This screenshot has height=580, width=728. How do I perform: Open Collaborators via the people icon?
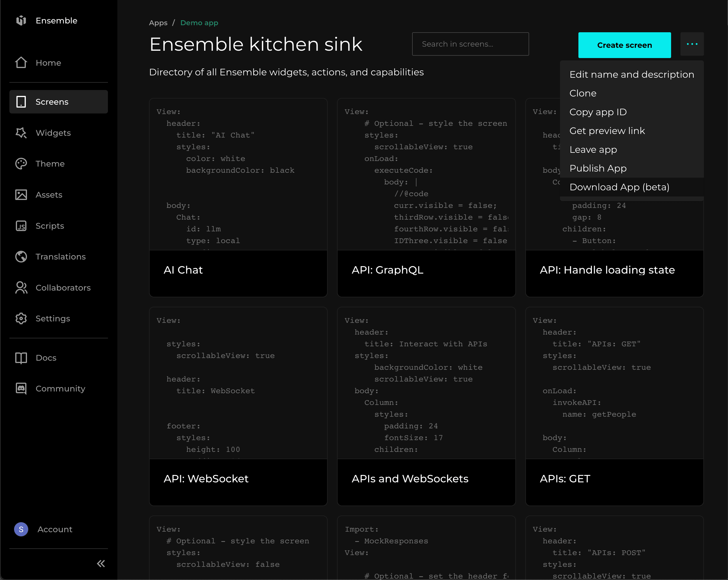coord(21,288)
